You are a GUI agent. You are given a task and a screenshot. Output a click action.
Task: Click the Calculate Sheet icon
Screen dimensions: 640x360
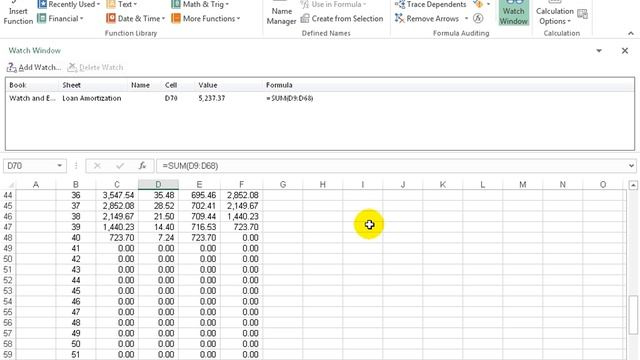(x=583, y=15)
